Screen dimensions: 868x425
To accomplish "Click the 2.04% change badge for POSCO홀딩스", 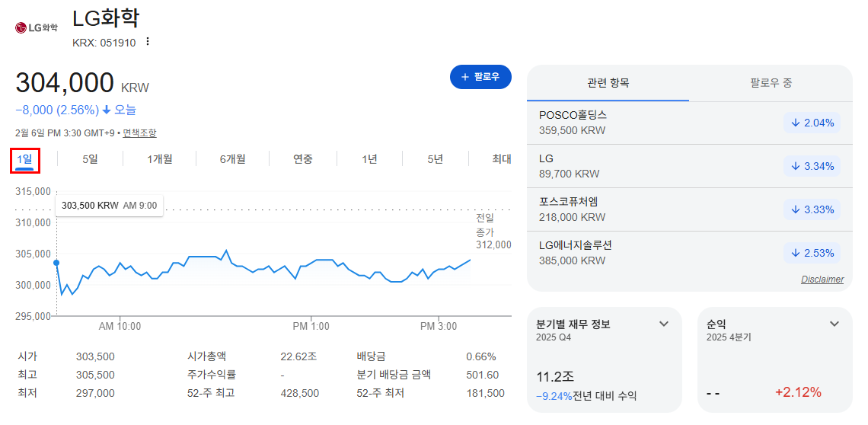I will point(812,123).
